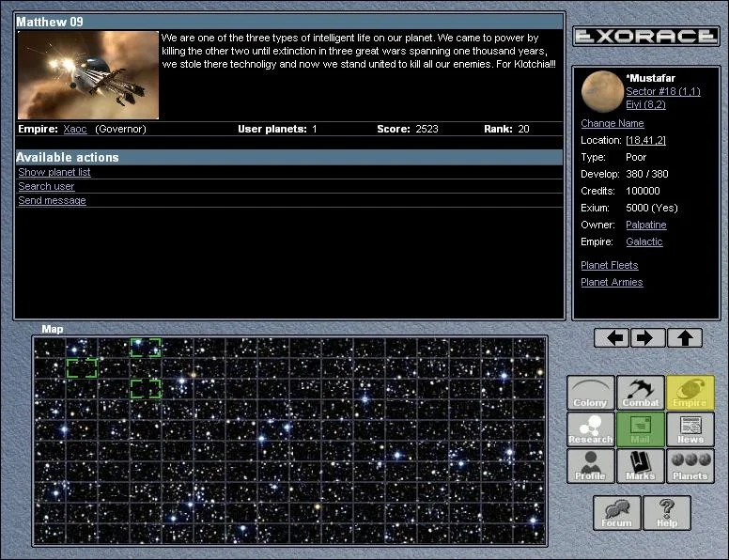Open the Research icon

[x=591, y=429]
